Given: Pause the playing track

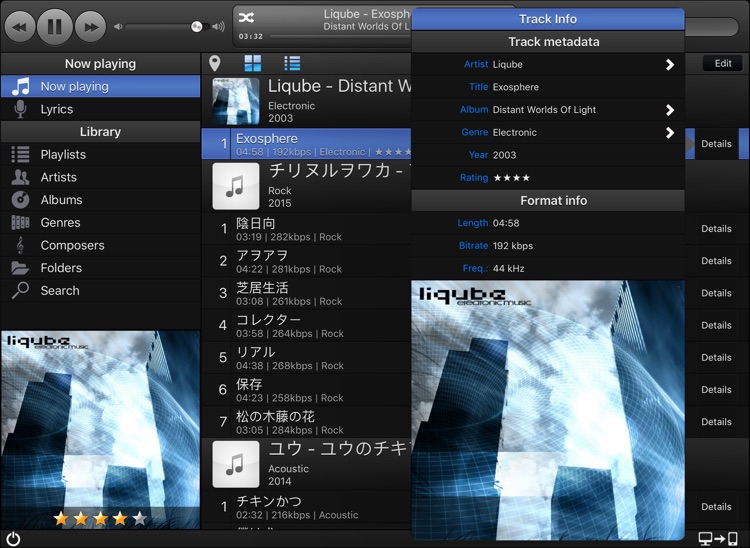Looking at the screenshot, I should [x=55, y=26].
